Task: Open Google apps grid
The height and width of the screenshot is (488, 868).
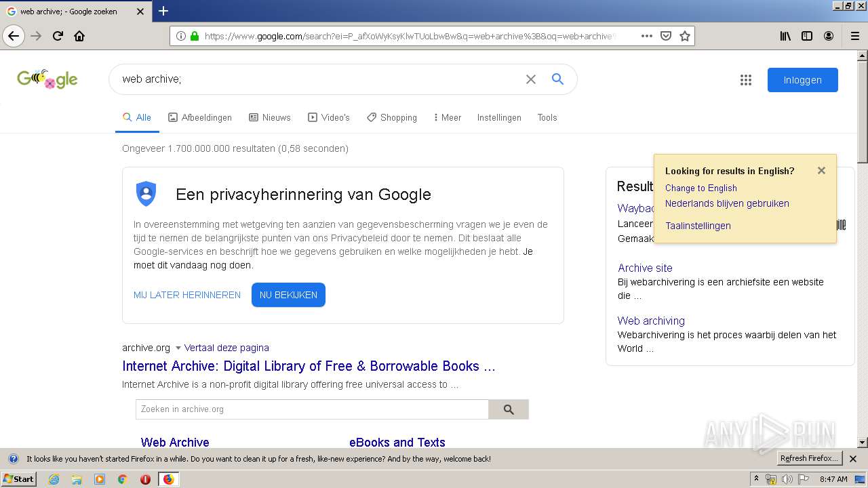Action: 746,80
